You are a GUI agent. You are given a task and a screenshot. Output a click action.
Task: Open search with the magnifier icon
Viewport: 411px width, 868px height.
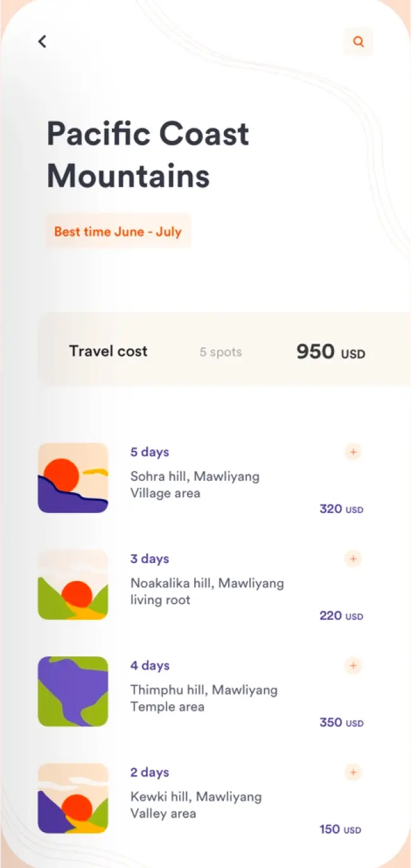click(359, 42)
